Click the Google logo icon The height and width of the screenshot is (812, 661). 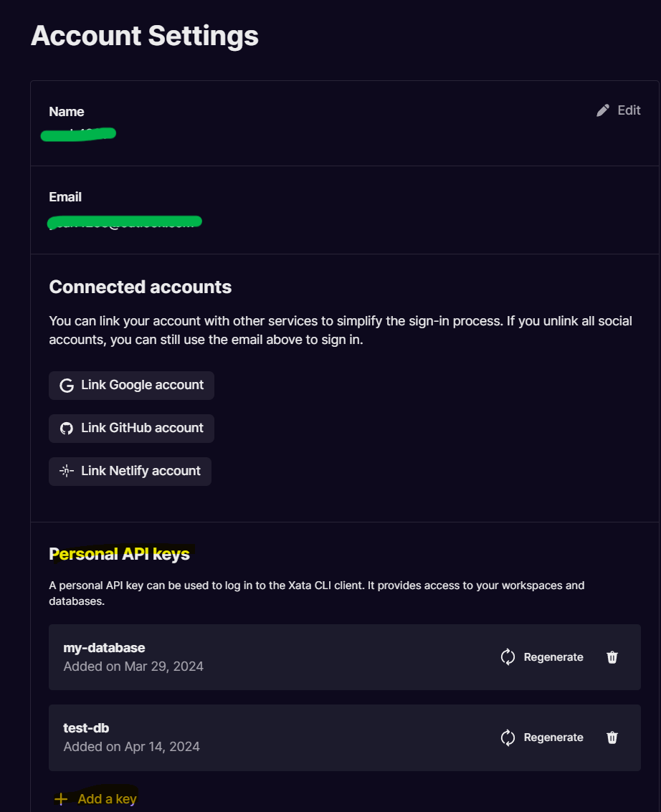[x=67, y=386]
